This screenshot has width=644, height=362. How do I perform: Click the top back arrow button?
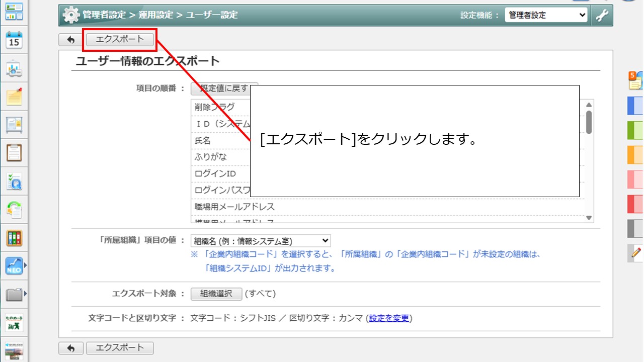click(70, 40)
